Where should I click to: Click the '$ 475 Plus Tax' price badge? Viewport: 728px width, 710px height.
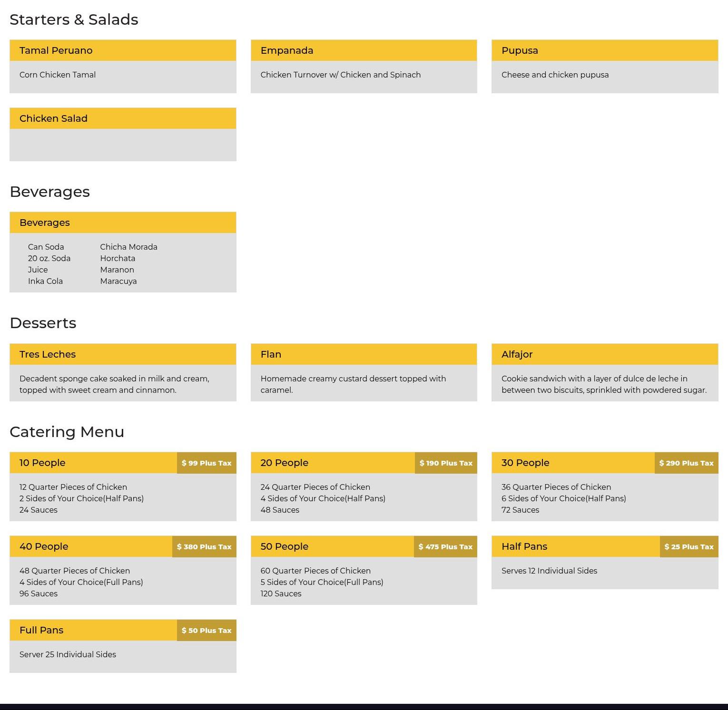coord(445,546)
